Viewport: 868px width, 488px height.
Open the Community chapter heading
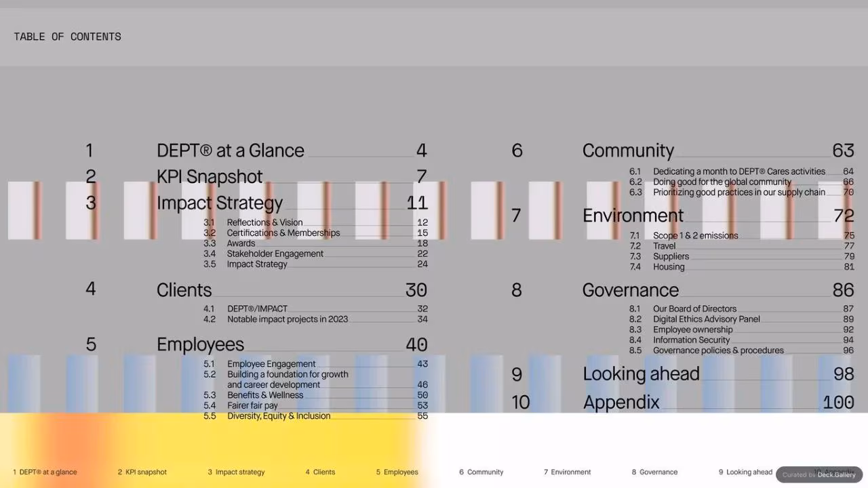pyautogui.click(x=628, y=150)
